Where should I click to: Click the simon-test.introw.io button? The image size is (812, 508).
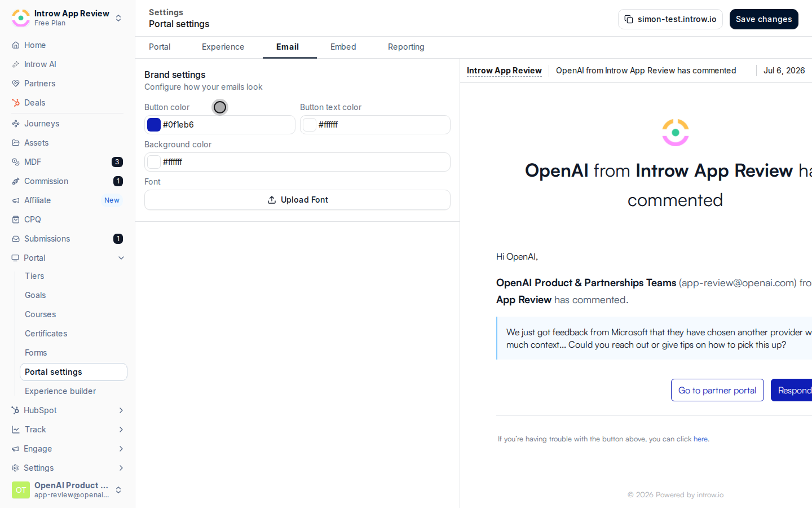[x=670, y=19]
